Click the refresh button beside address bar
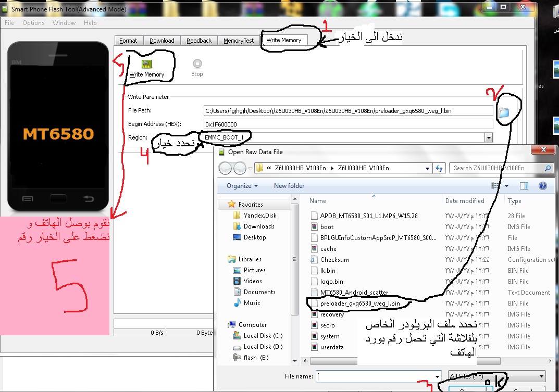The image size is (559, 392). (439, 168)
